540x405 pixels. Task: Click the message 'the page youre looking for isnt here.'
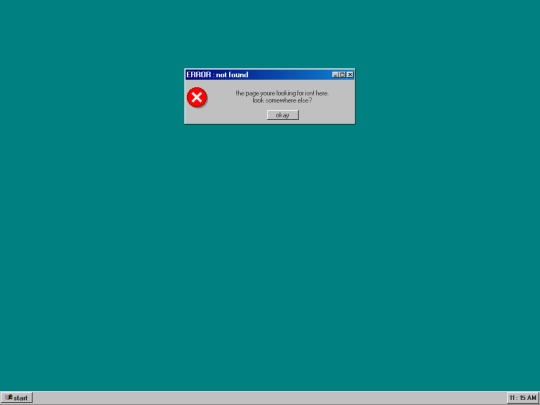tap(282, 93)
